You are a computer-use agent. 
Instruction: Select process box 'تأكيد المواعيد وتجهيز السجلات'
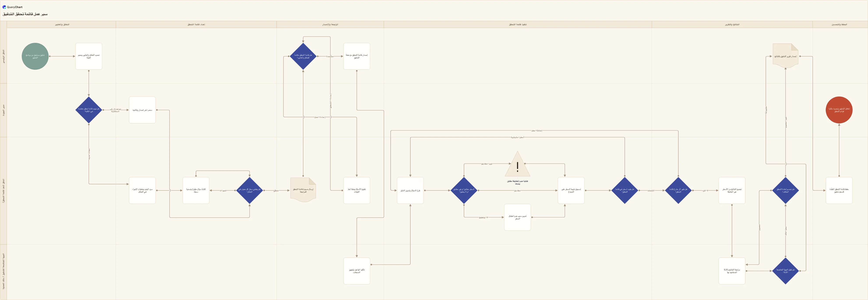[x=357, y=271]
